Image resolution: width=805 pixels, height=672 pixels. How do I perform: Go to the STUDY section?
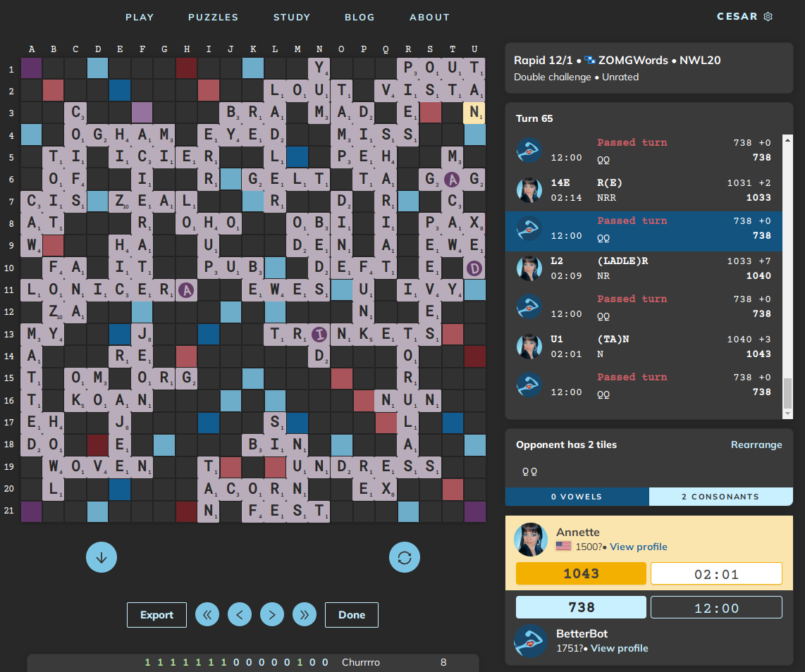click(291, 17)
